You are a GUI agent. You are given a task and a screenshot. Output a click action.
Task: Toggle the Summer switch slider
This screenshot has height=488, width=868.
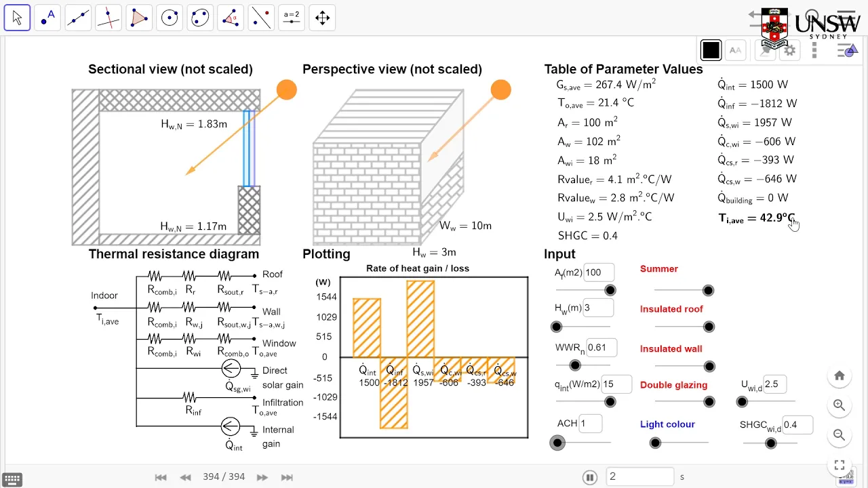[708, 290]
